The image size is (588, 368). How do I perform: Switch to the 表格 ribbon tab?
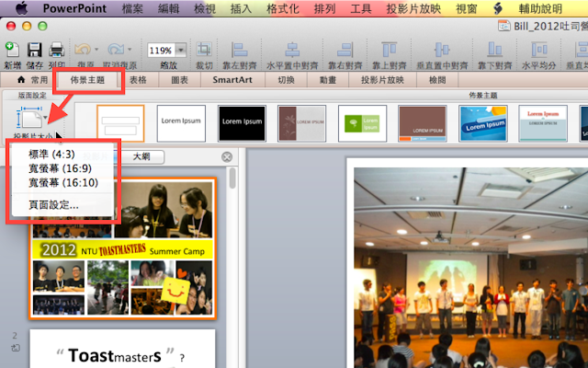point(138,80)
